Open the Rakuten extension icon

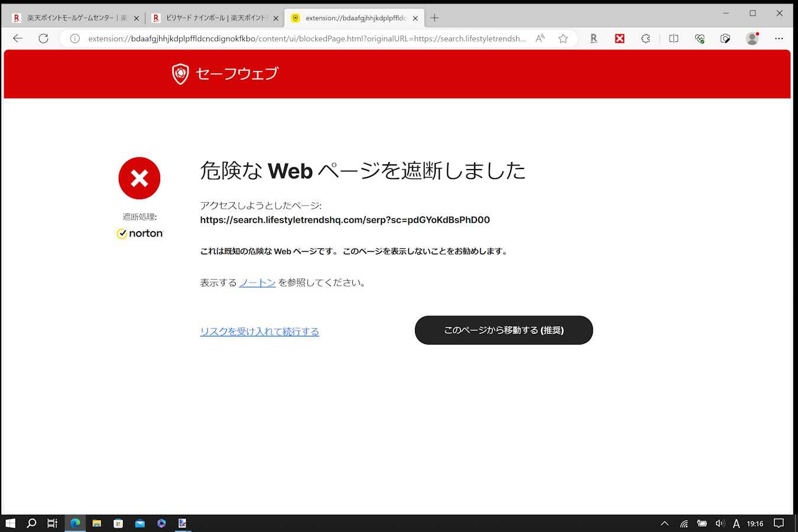593,38
